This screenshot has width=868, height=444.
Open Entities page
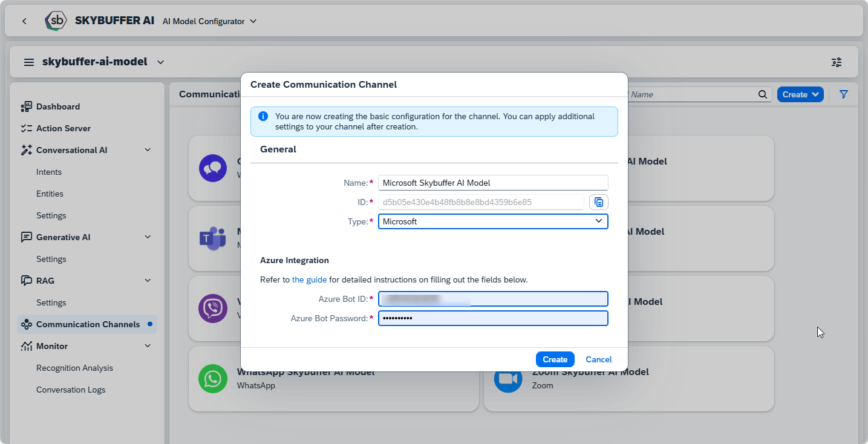click(50, 194)
